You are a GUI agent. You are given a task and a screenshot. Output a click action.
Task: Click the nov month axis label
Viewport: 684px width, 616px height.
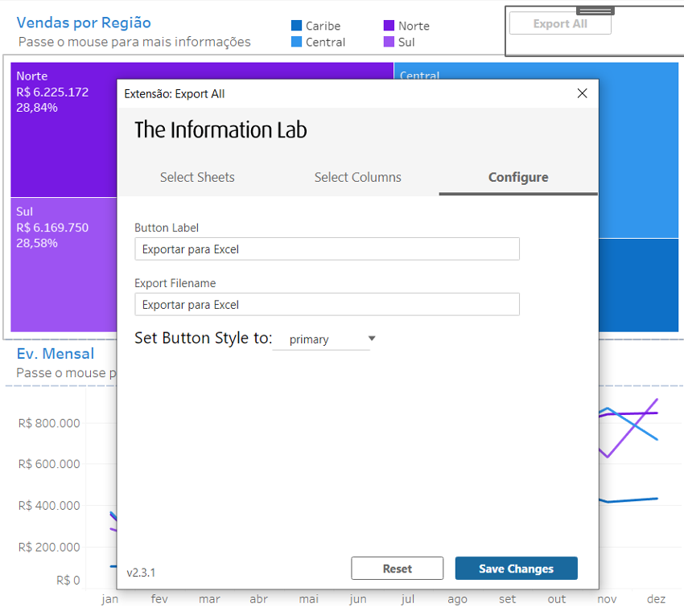click(x=607, y=599)
